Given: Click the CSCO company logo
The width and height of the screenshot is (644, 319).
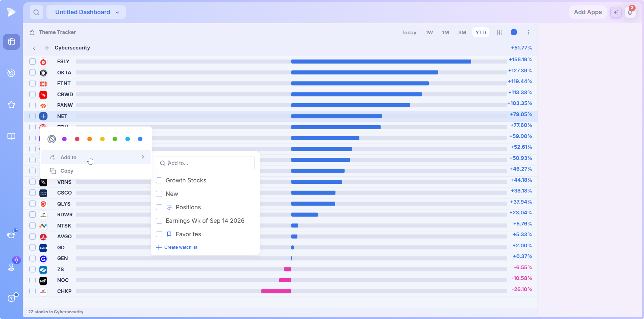Looking at the screenshot, I should click(43, 193).
